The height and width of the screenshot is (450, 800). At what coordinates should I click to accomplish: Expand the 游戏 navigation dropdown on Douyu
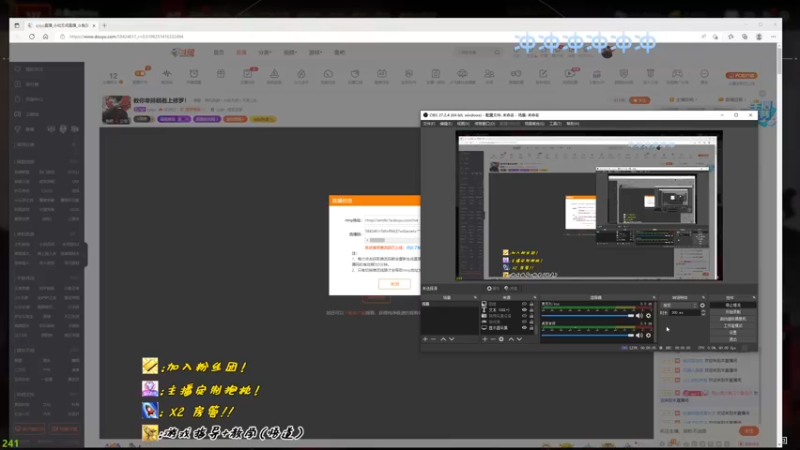[x=315, y=52]
